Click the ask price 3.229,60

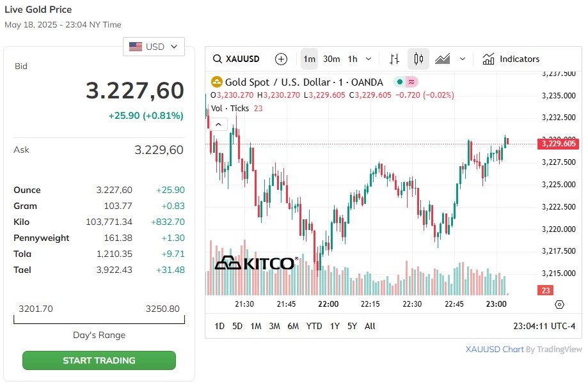pos(159,150)
